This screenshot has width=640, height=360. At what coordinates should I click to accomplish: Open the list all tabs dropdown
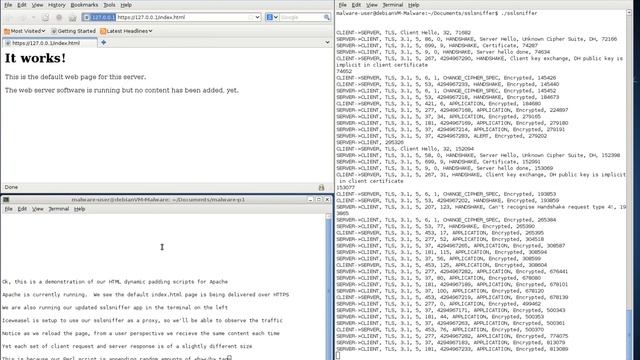[x=327, y=42]
